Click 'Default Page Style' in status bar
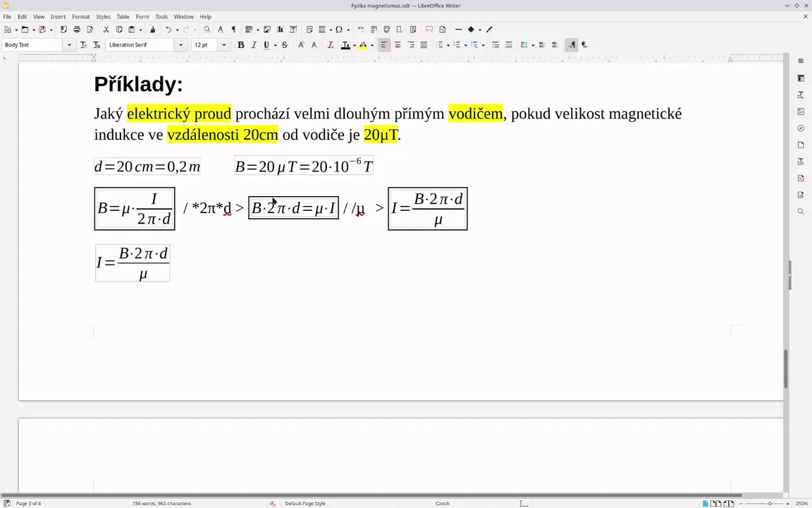 coord(305,503)
